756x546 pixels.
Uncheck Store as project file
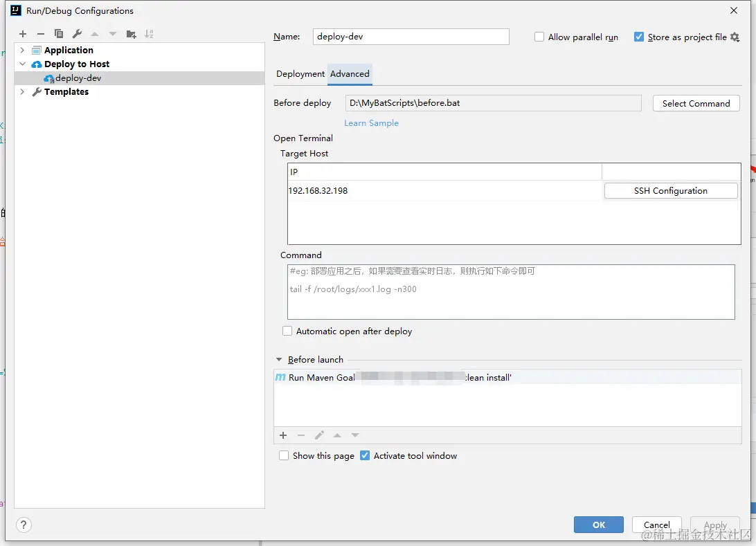[x=639, y=37]
